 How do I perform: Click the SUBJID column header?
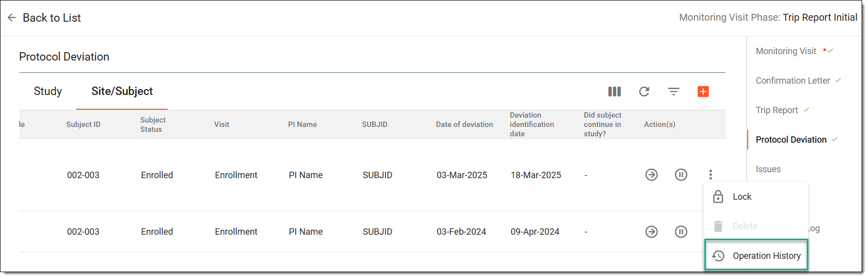tap(375, 124)
